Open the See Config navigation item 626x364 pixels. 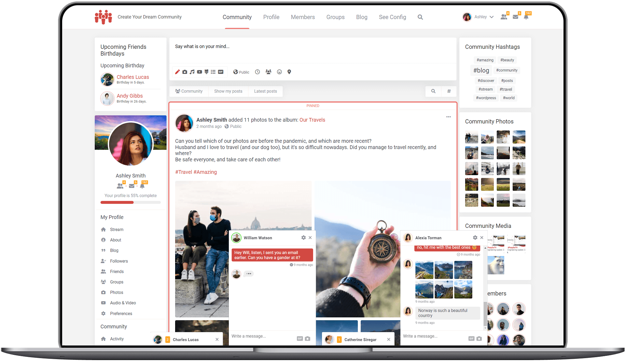392,17
